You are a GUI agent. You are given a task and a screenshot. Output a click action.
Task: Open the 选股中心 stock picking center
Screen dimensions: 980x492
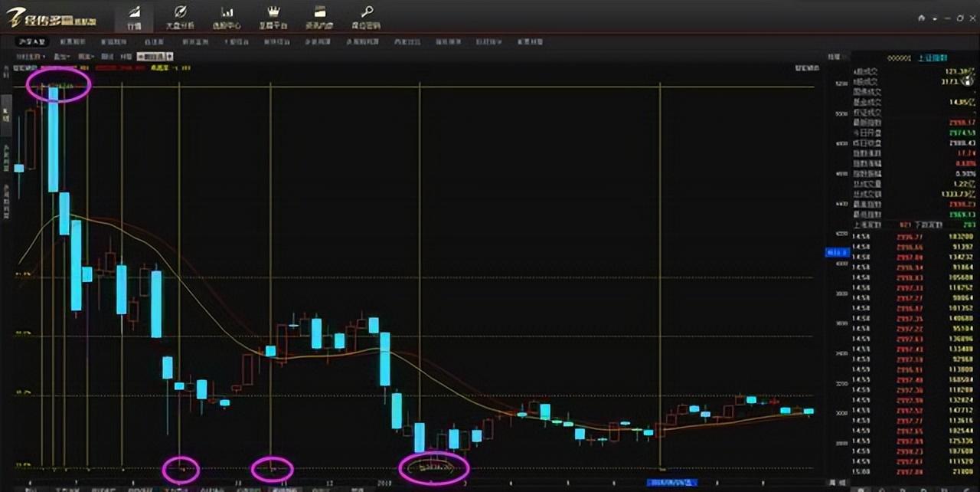coord(227,16)
